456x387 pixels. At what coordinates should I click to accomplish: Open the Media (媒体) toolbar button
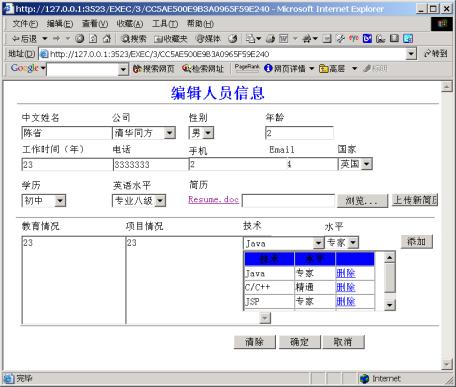208,39
